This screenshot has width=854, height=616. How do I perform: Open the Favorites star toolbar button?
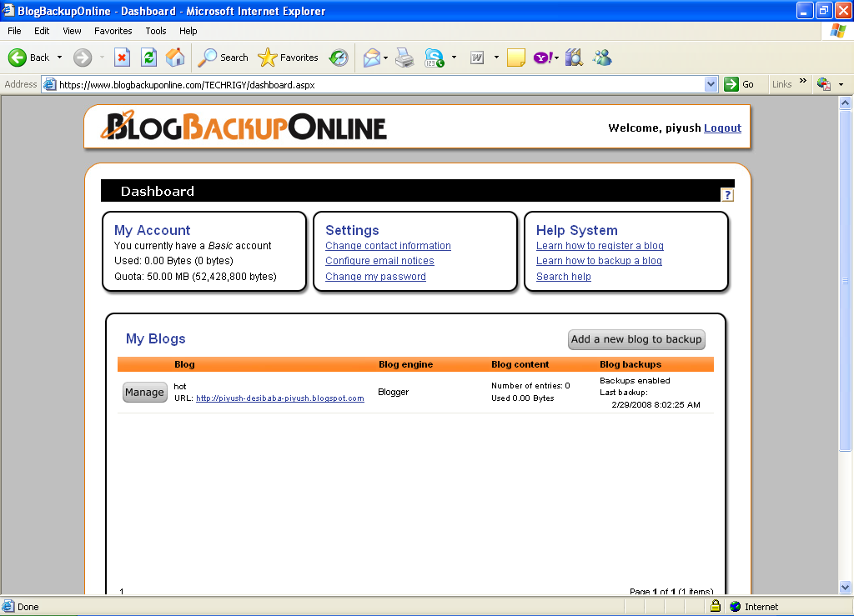288,58
